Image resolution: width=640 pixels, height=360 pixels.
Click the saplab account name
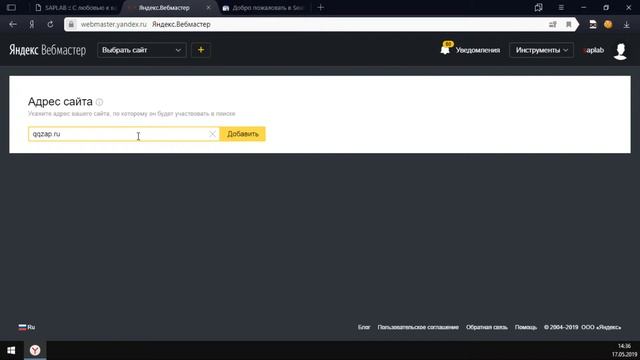[593, 50]
